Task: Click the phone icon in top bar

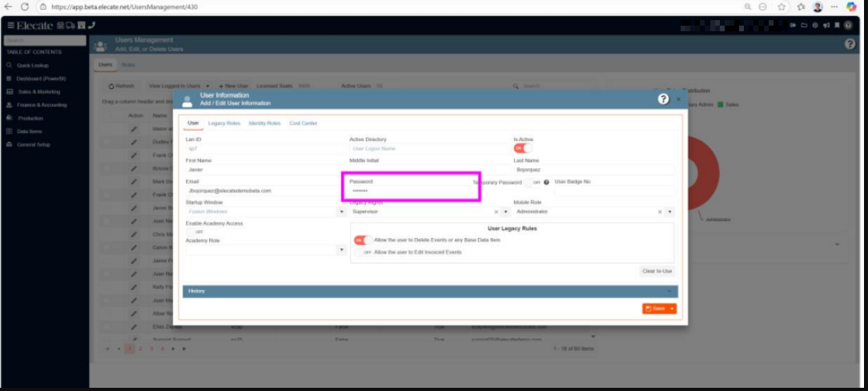Action: pyautogui.click(x=91, y=26)
